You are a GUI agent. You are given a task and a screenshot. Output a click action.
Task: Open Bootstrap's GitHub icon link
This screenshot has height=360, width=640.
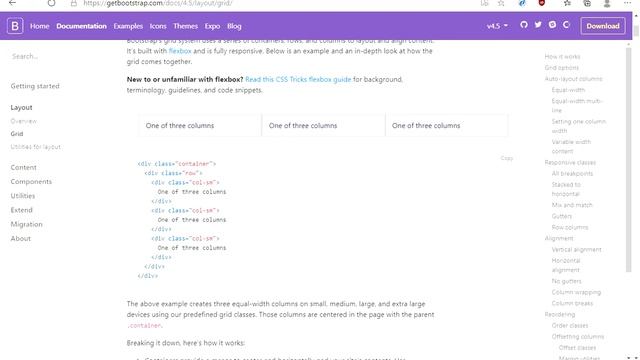pos(524,25)
